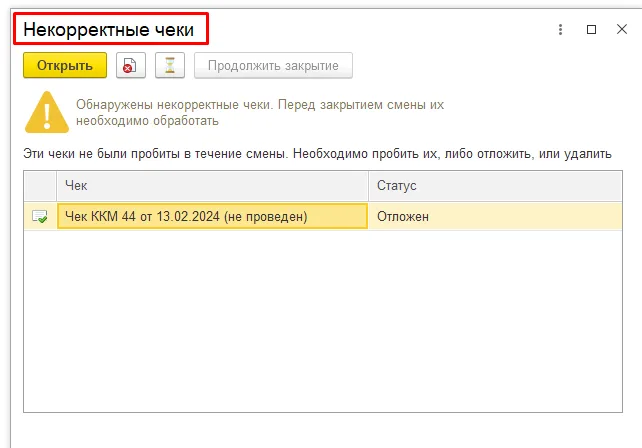Click the Продолжить закрытие button
642x448 pixels.
tap(273, 65)
